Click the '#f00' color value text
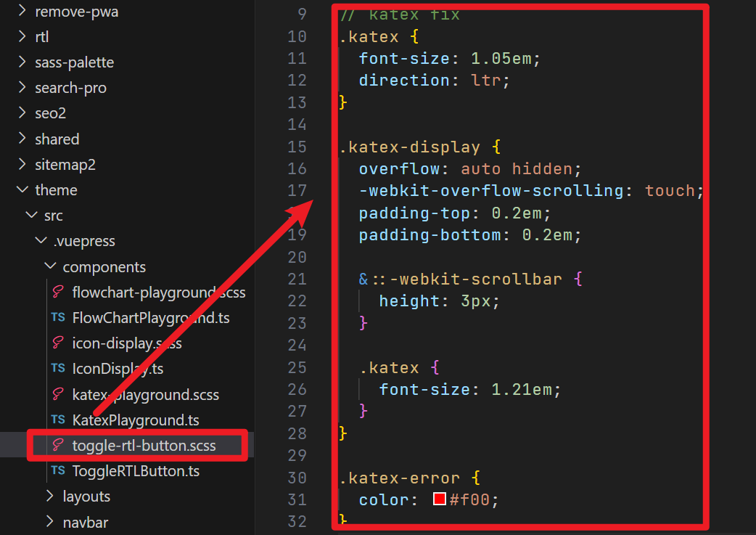The image size is (756, 535). point(469,499)
